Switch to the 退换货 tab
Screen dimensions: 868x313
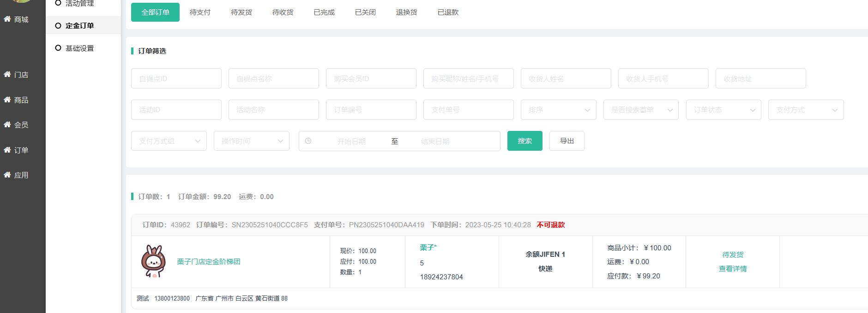click(406, 12)
